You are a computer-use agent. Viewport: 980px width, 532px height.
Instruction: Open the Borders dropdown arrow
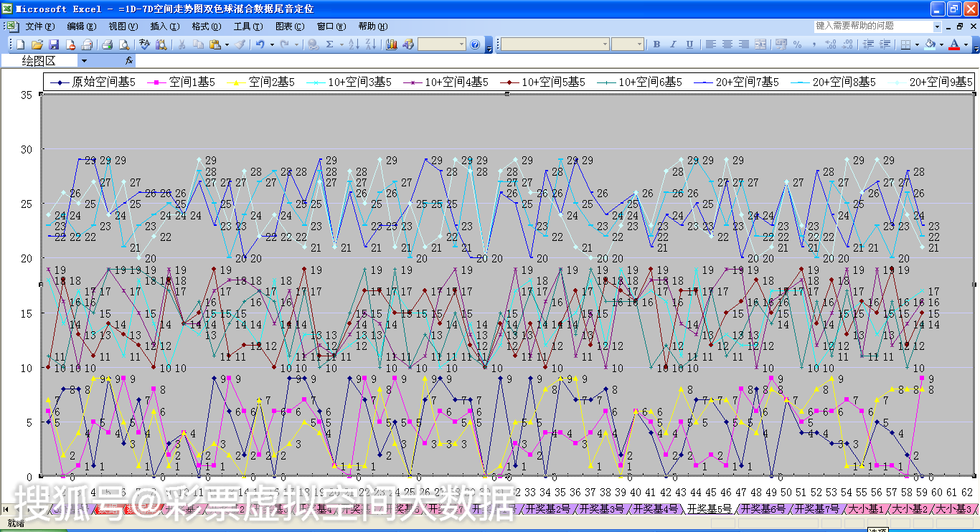[917, 44]
